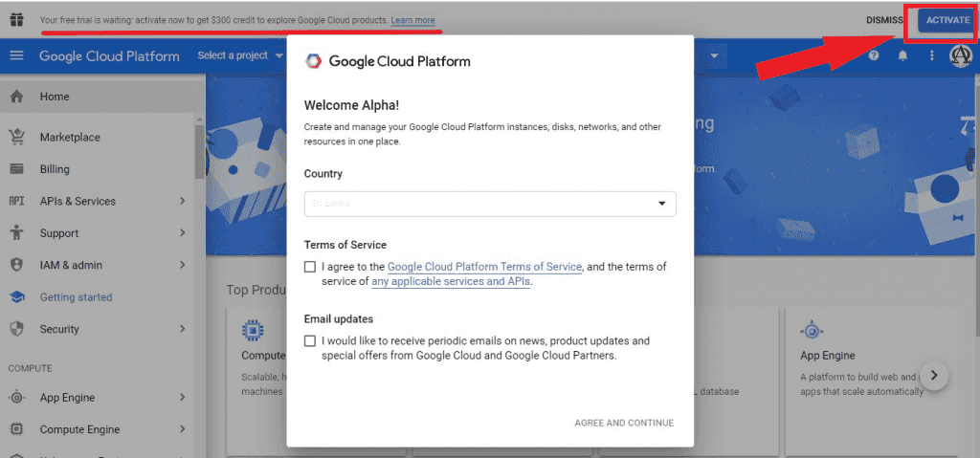Expand the App Engine sidebar submenu arrow
The height and width of the screenshot is (458, 980).
tap(183, 398)
